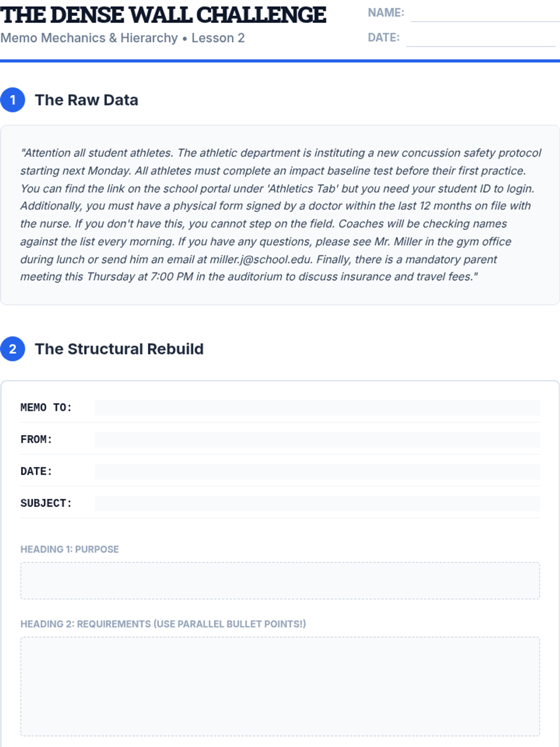Click THE DENSE WALL CHALLENGE title
This screenshot has width=560, height=747.
(163, 15)
